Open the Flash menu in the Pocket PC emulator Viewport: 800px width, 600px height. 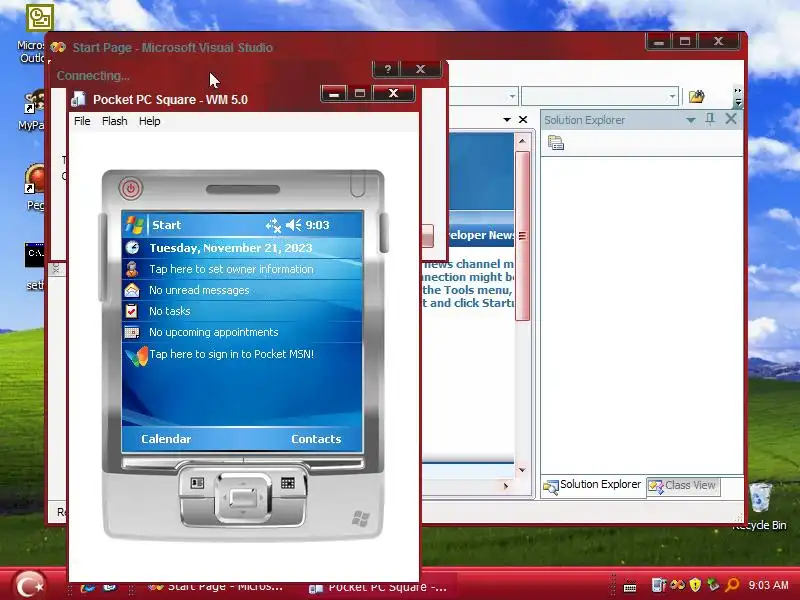(114, 121)
